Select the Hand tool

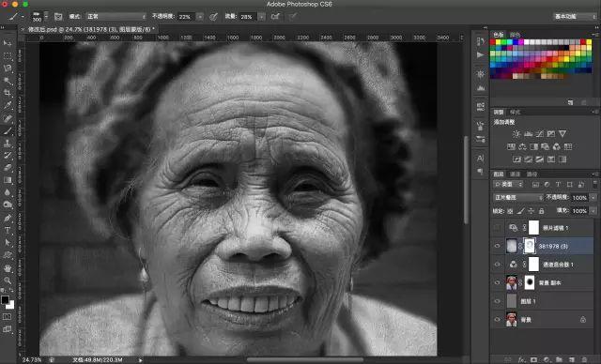click(x=8, y=268)
